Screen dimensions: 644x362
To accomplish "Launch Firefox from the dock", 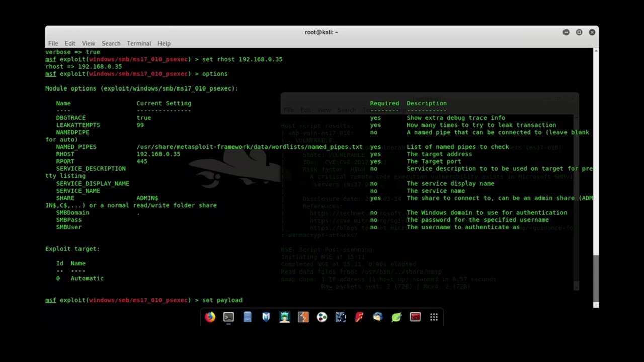I will point(210,317).
